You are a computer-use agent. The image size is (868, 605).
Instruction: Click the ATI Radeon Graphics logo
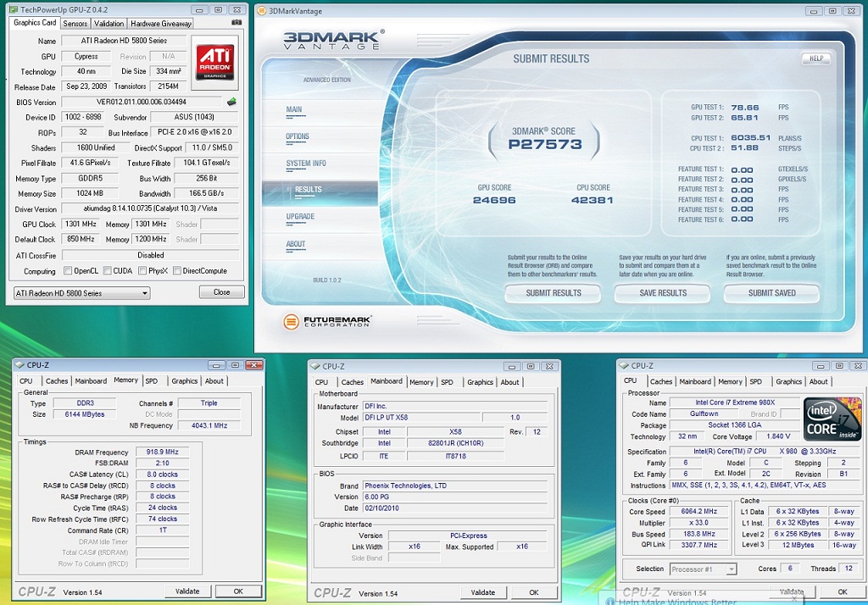[x=214, y=62]
